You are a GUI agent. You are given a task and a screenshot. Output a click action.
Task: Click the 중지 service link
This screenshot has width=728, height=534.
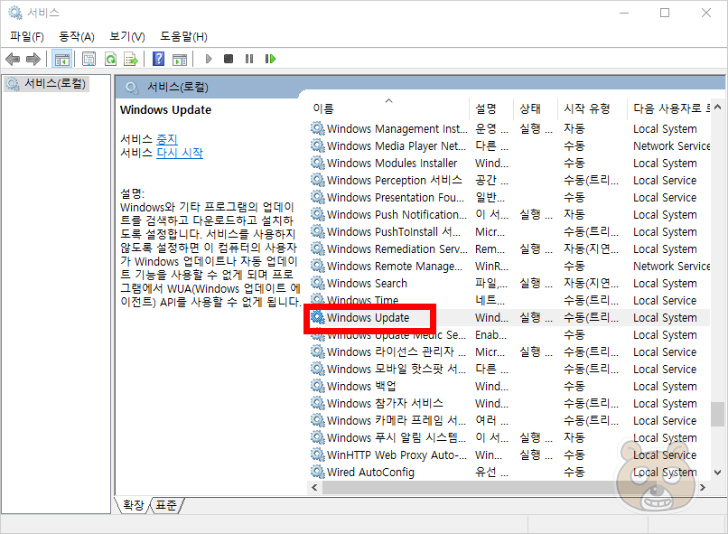(167, 139)
